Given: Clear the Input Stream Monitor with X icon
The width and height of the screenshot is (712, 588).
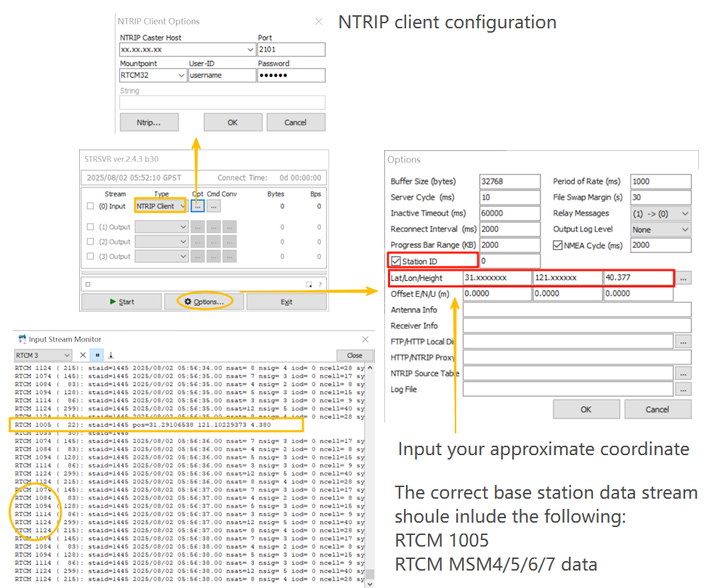Looking at the screenshot, I should (x=83, y=355).
